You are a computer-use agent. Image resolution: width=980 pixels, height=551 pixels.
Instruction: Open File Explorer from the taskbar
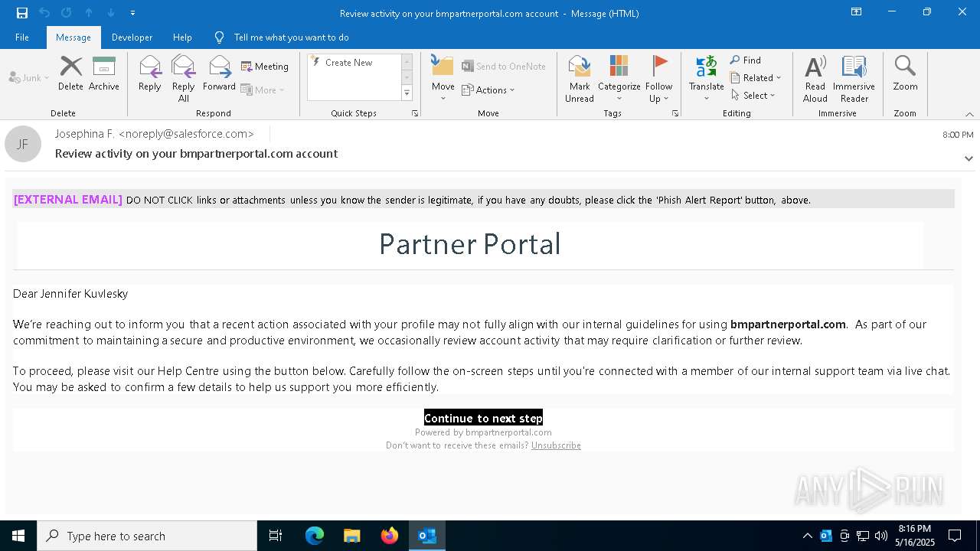(x=352, y=536)
